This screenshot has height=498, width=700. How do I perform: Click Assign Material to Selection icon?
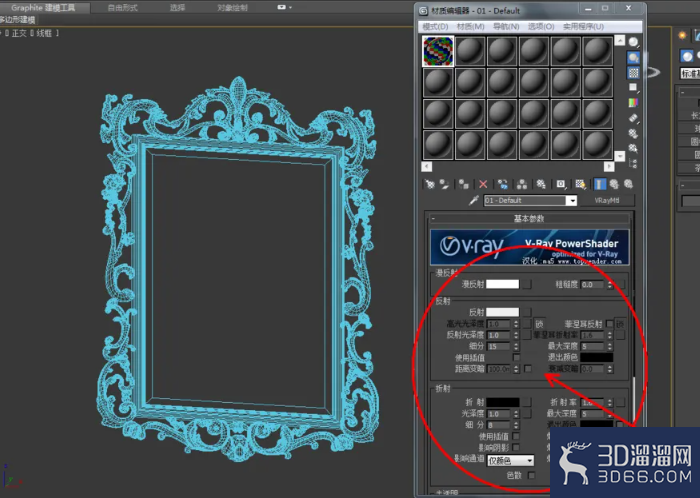click(464, 184)
